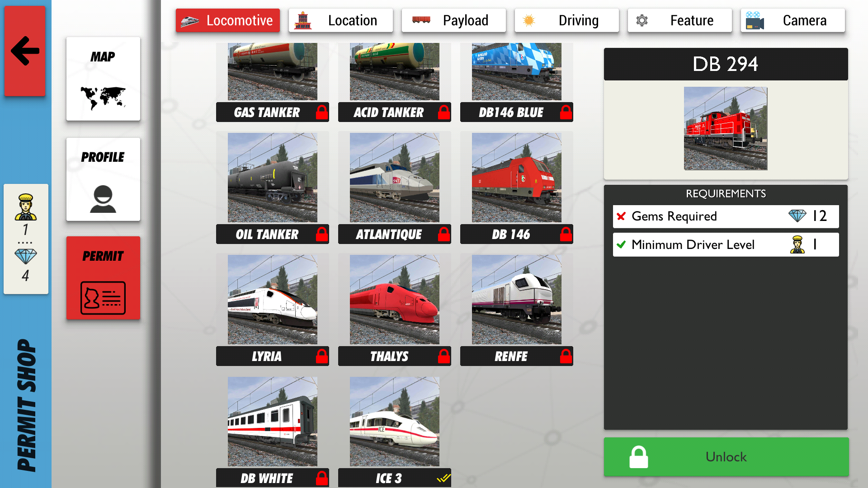Click the THALYS name label
Screen dimensions: 868x488
pyautogui.click(x=389, y=357)
